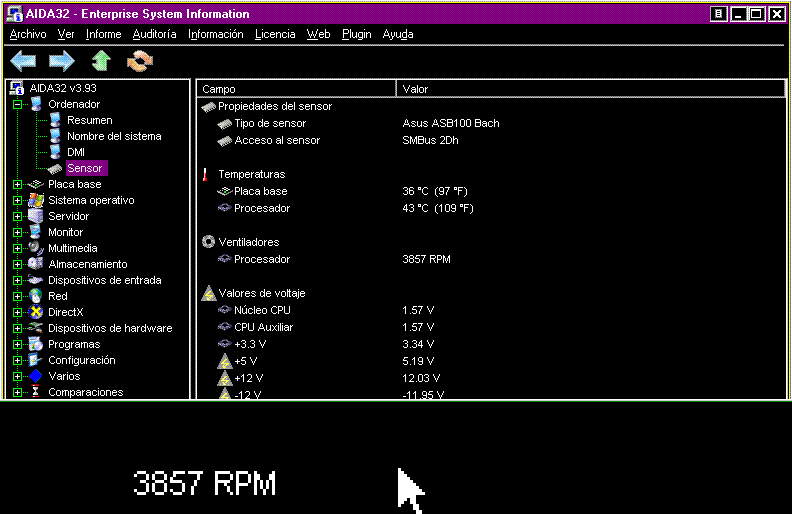This screenshot has width=792, height=514.
Task: Open the Auditoría menu
Action: pos(154,34)
